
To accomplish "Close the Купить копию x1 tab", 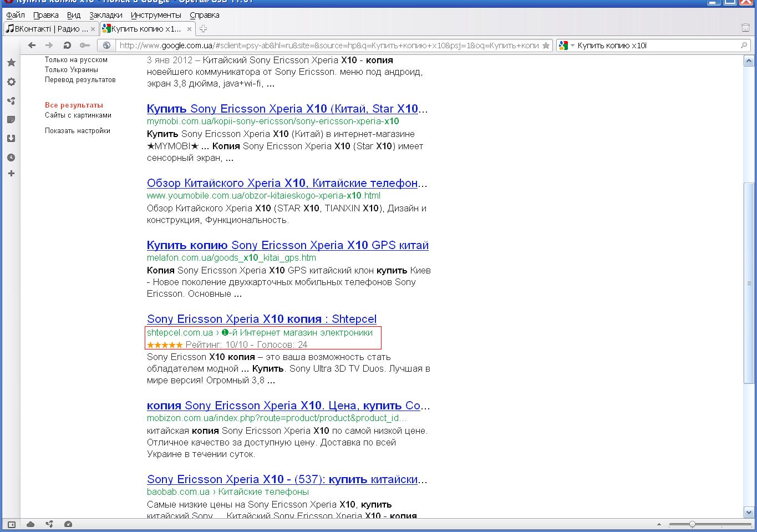I will [189, 29].
